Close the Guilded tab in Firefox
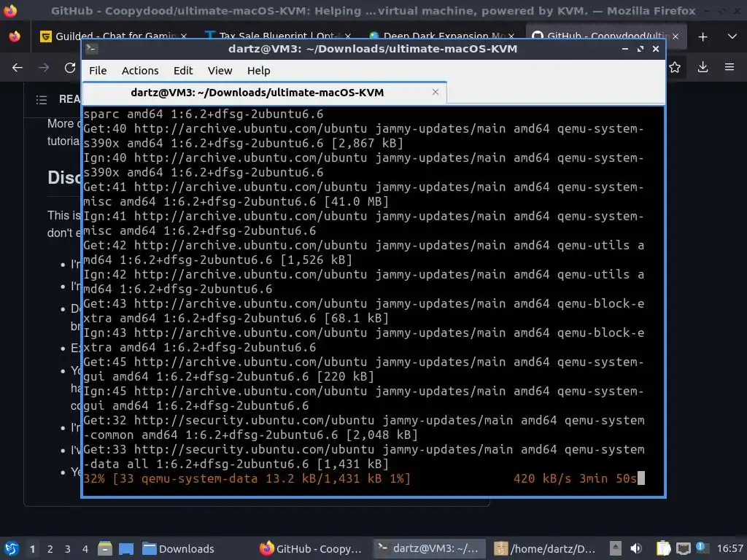747x560 pixels. pos(184,36)
